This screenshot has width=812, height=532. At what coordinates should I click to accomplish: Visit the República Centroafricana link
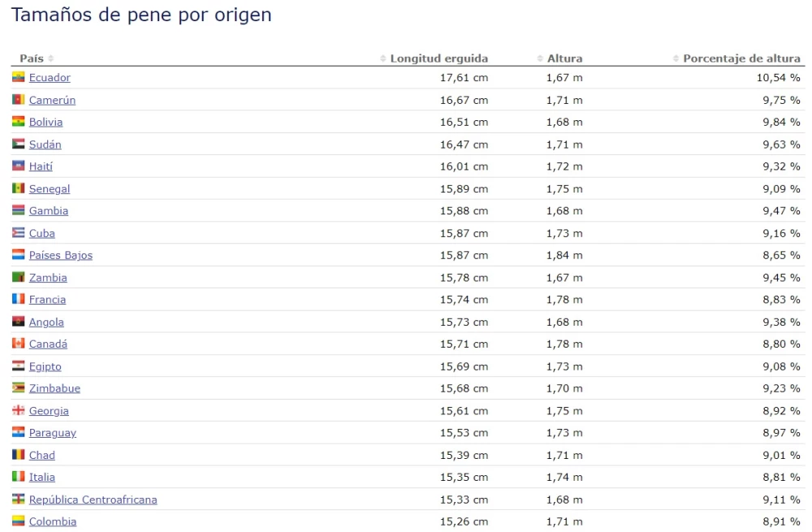(93, 500)
